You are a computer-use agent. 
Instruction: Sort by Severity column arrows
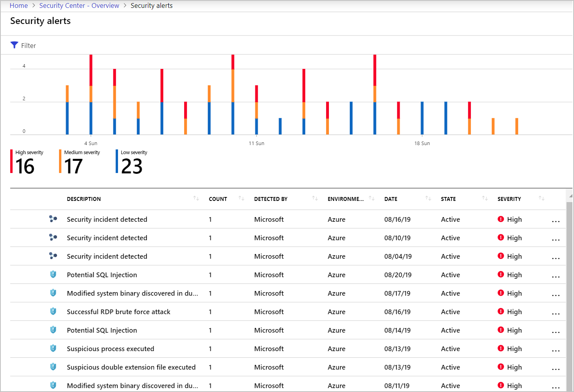541,199
